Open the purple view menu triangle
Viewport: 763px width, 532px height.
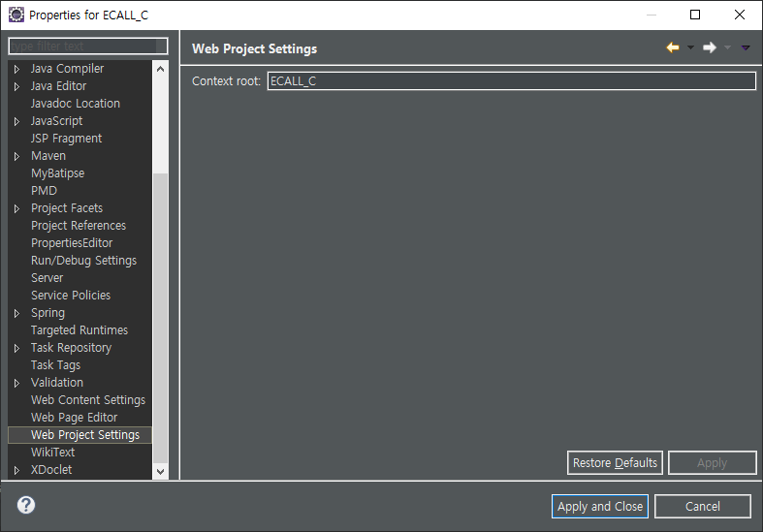(745, 47)
